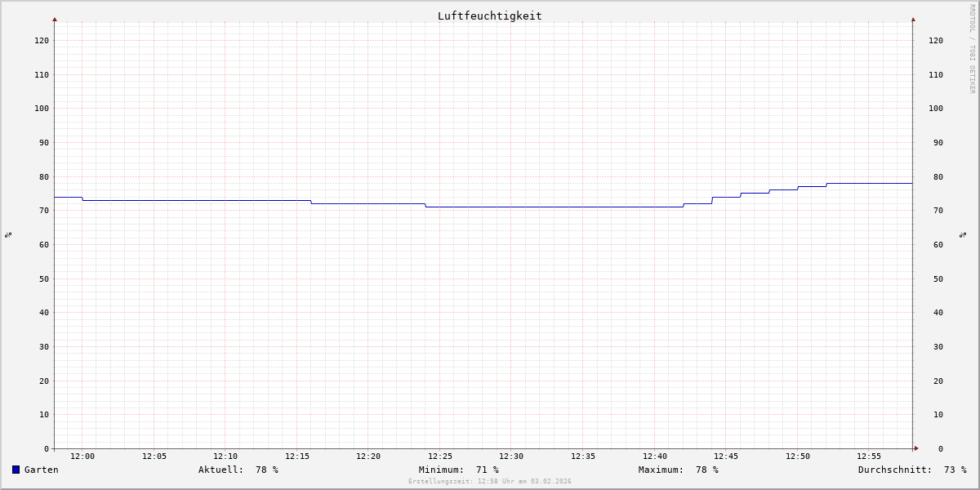Click the % unit label on the right axis
Screen dimensions: 980x490
pos(963,235)
